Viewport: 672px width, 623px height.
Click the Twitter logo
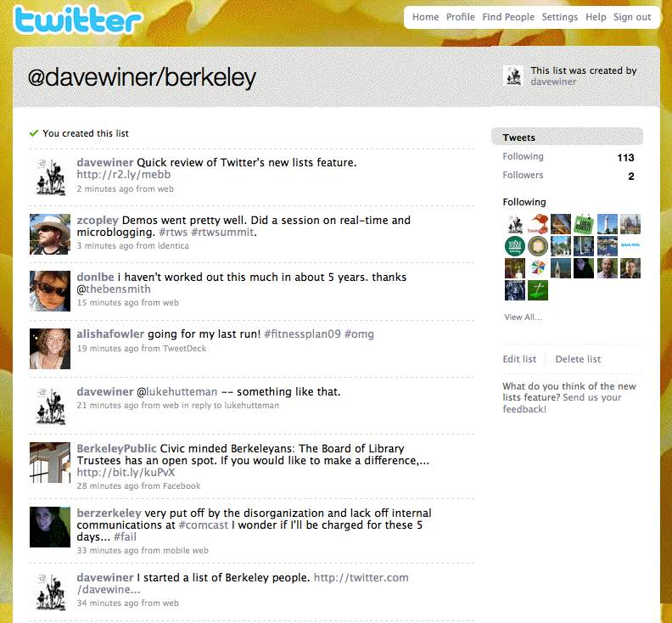pos(77,20)
